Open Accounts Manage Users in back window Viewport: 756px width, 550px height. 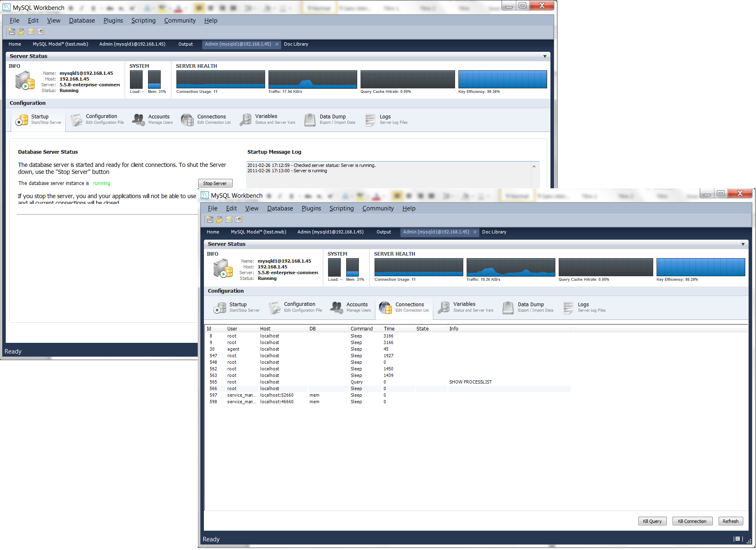(153, 120)
